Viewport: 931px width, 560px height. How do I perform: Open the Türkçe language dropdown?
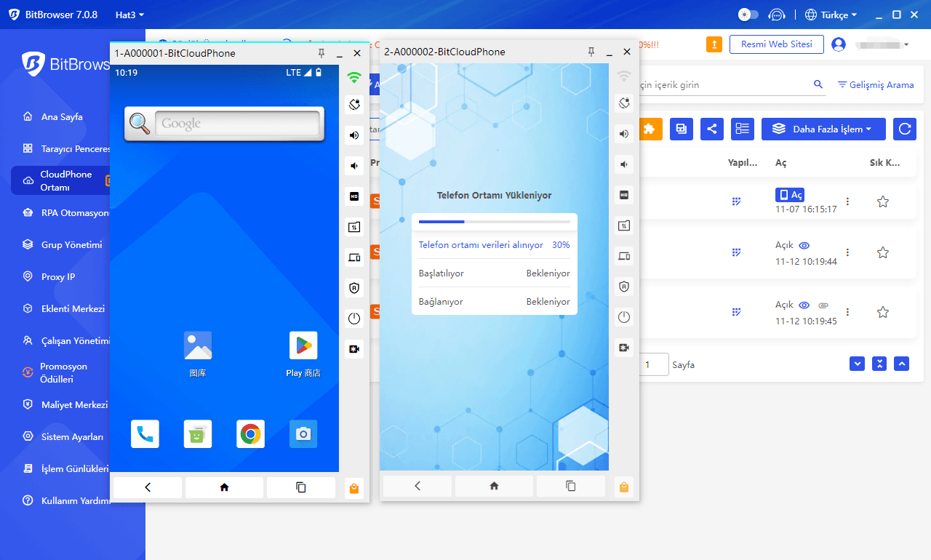pyautogui.click(x=831, y=15)
